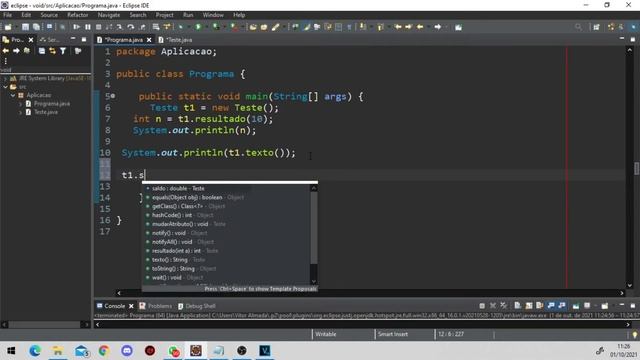This screenshot has height=360, width=640.
Task: Open the Project menu
Action: 164,15
